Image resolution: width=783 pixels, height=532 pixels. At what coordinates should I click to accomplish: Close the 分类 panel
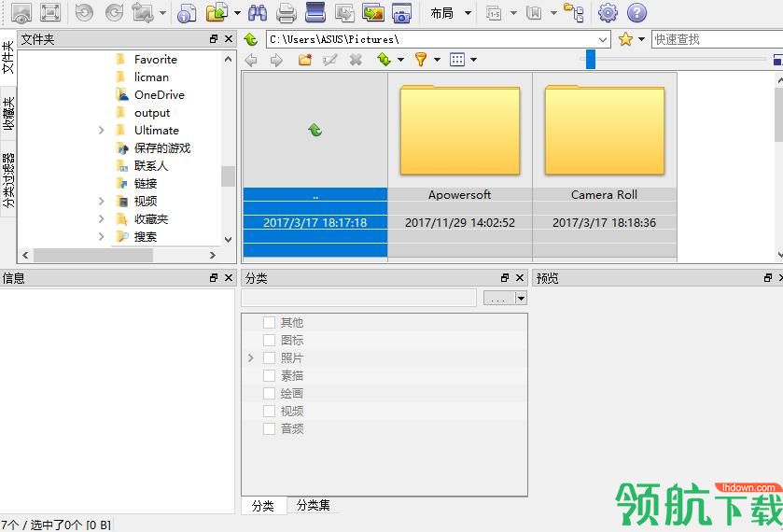click(x=520, y=278)
